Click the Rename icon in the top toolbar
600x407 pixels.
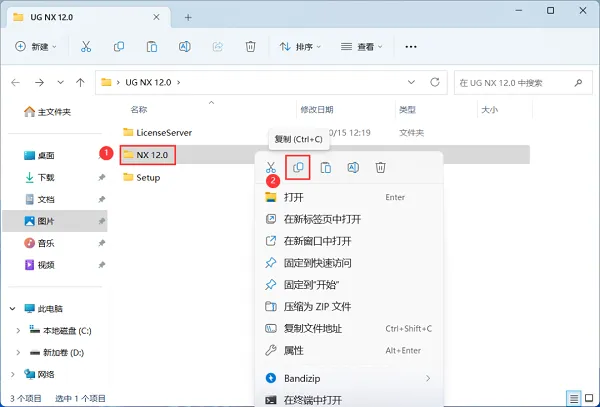(185, 47)
